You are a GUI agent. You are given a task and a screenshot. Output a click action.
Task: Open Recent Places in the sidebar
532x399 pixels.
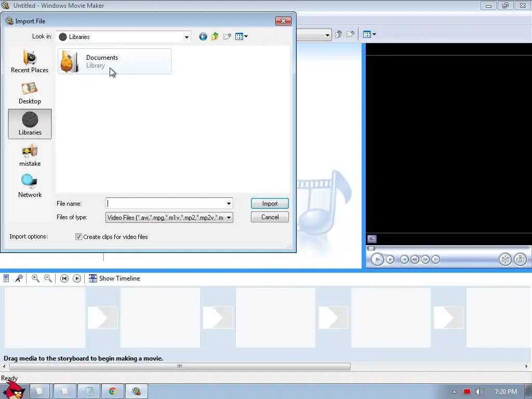tap(30, 61)
